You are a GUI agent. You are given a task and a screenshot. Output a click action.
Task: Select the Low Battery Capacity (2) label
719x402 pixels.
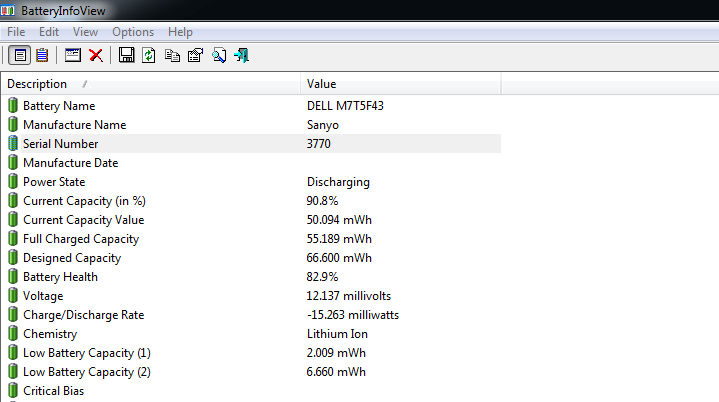point(87,372)
